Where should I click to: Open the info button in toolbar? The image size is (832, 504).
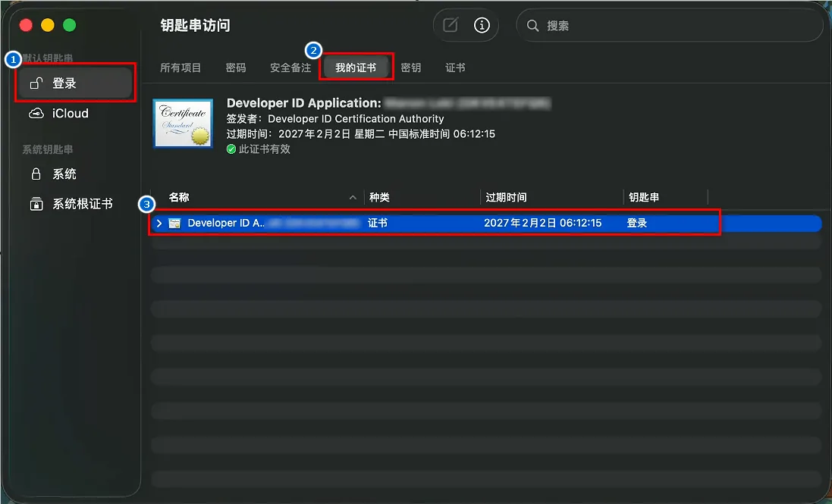(482, 25)
